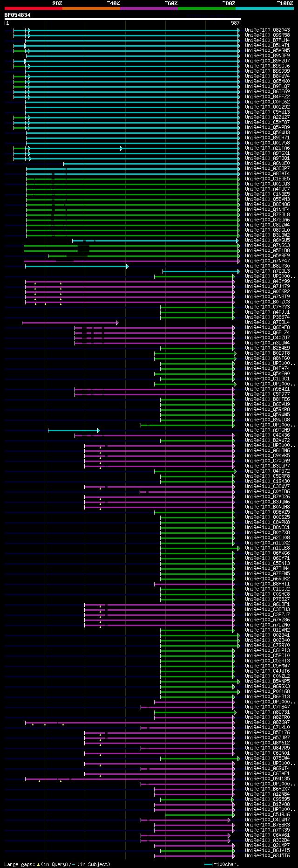Image resolution: width=298 pixels, height=868 pixels.
Task: Select the UniRef100_C5M977 label
Action: pyautogui.click(x=267, y=394)
